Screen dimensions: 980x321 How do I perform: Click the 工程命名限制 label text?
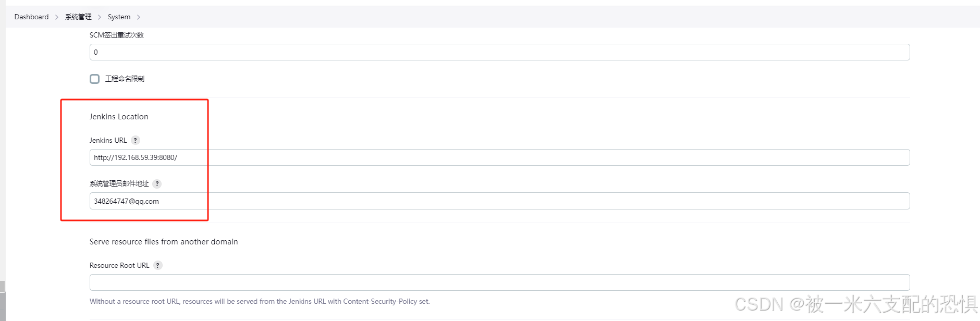click(x=125, y=79)
